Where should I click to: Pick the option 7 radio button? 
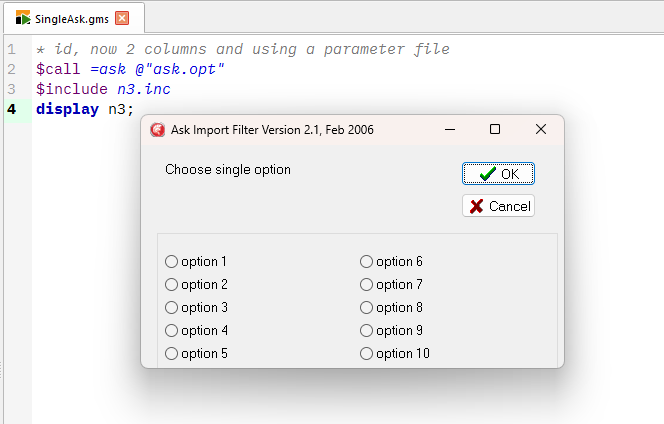(366, 285)
